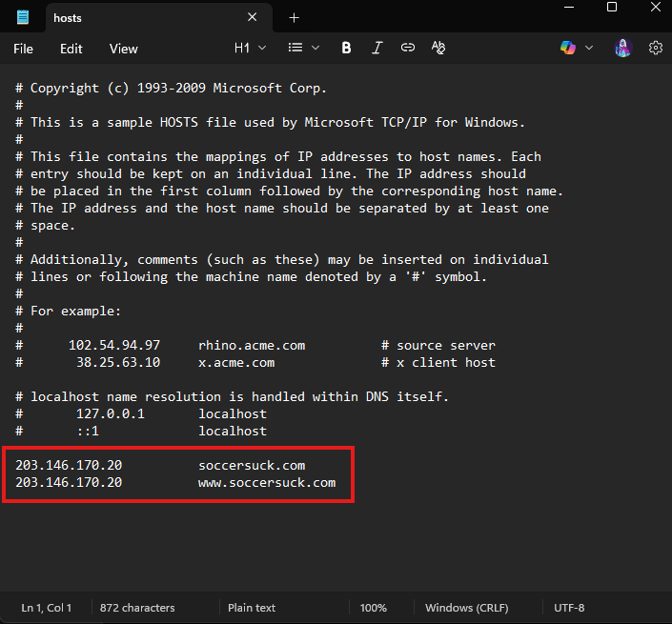672x624 pixels.
Task: Click the Notepad app icon
Action: (23, 18)
